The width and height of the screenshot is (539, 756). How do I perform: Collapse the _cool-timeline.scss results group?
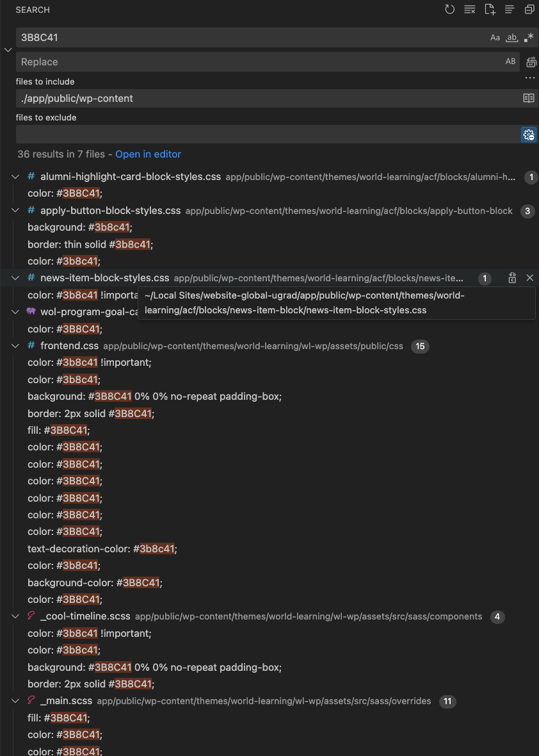click(x=15, y=616)
